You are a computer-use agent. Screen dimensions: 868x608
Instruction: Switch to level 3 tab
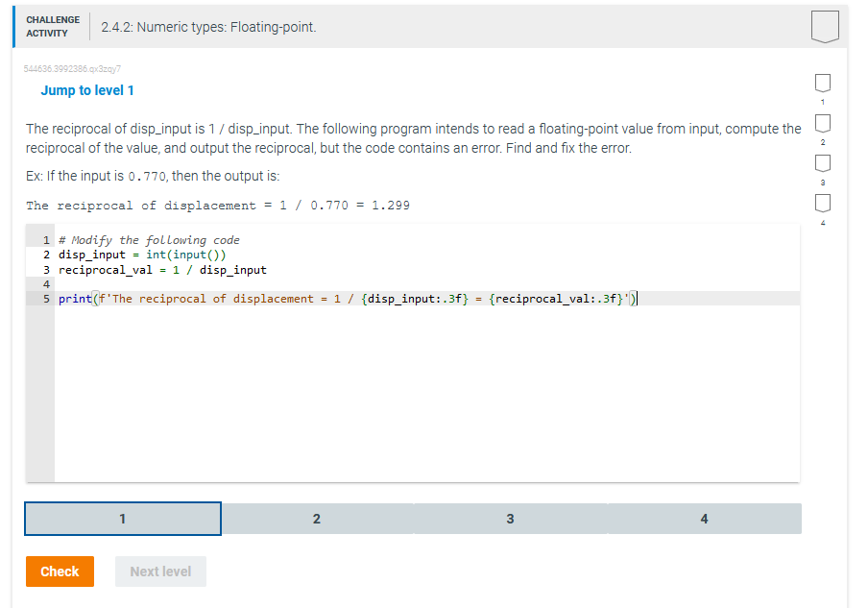tap(510, 519)
